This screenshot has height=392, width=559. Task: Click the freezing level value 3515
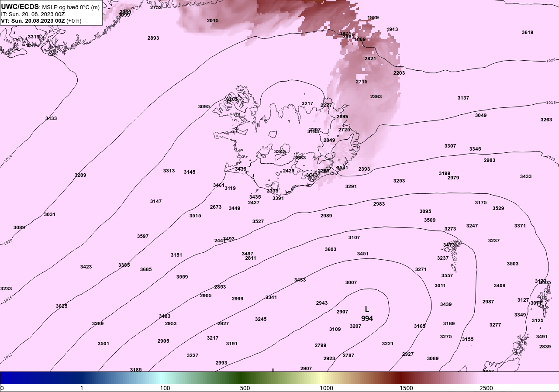pos(195,216)
